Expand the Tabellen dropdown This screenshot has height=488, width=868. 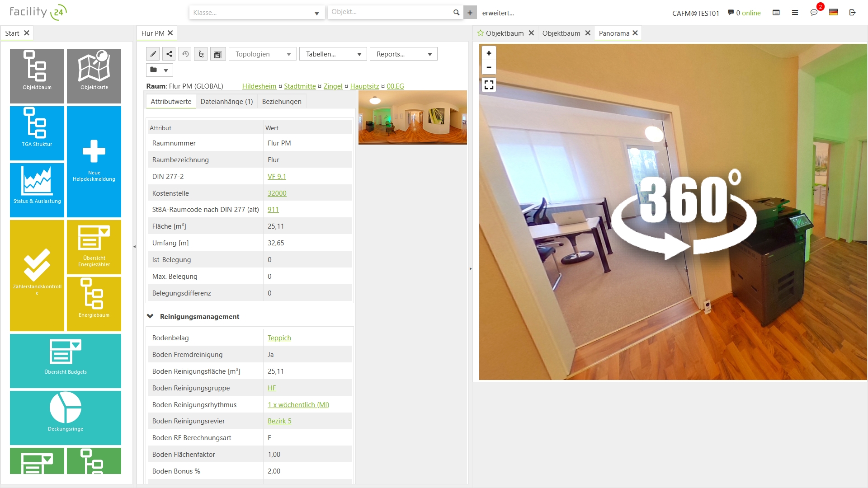(x=333, y=54)
